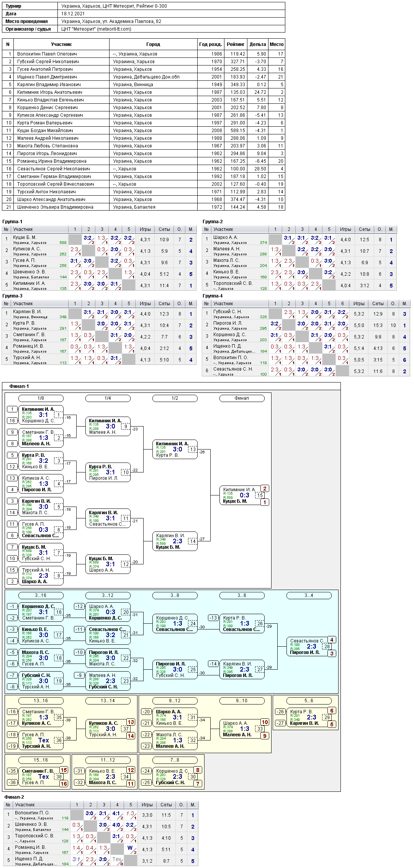This screenshot has width=414, height=868.
Task: Click final place badge 1 beside Куцак Б. М.
Action: [x=265, y=502]
